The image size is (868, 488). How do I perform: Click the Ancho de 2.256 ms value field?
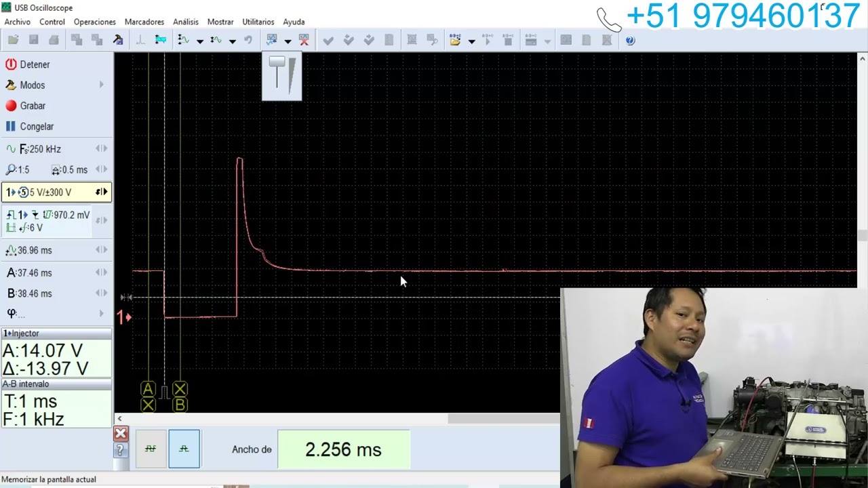pos(344,449)
